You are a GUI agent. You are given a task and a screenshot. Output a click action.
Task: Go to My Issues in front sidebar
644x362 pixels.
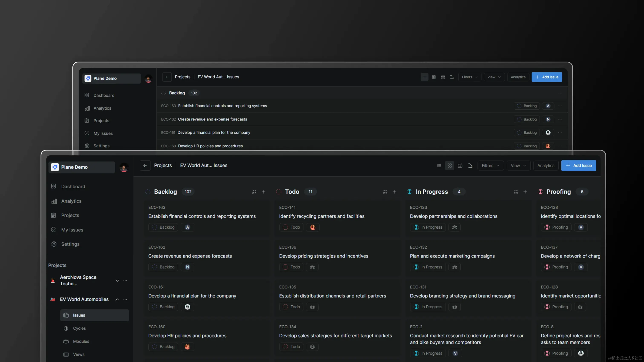tap(72, 230)
